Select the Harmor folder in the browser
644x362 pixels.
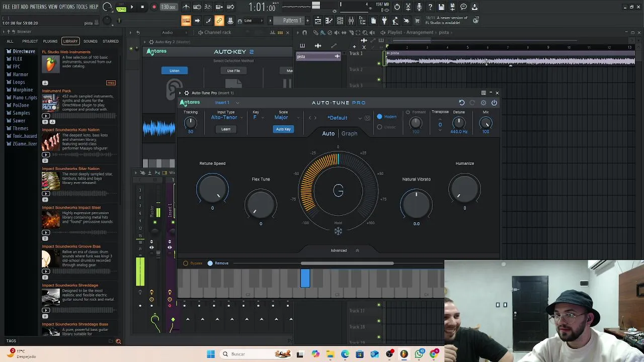(20, 74)
